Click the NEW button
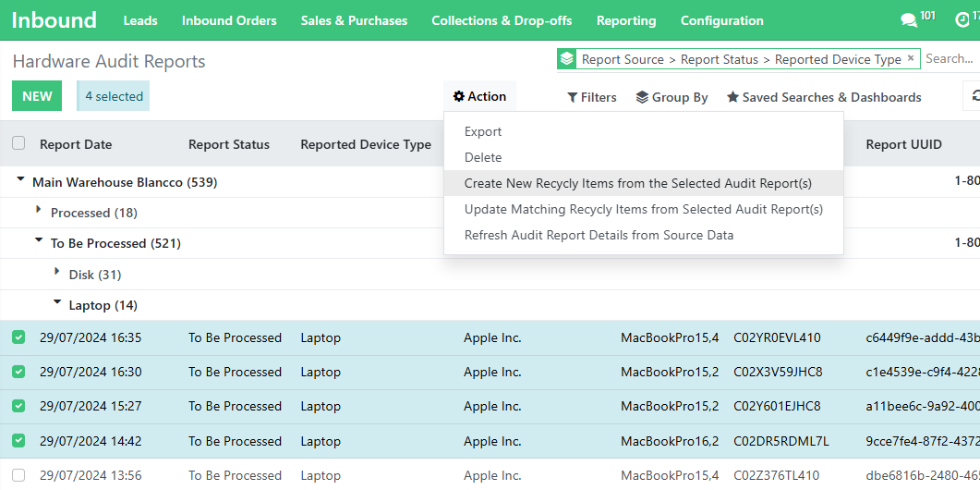The height and width of the screenshot is (490, 980). 37,96
